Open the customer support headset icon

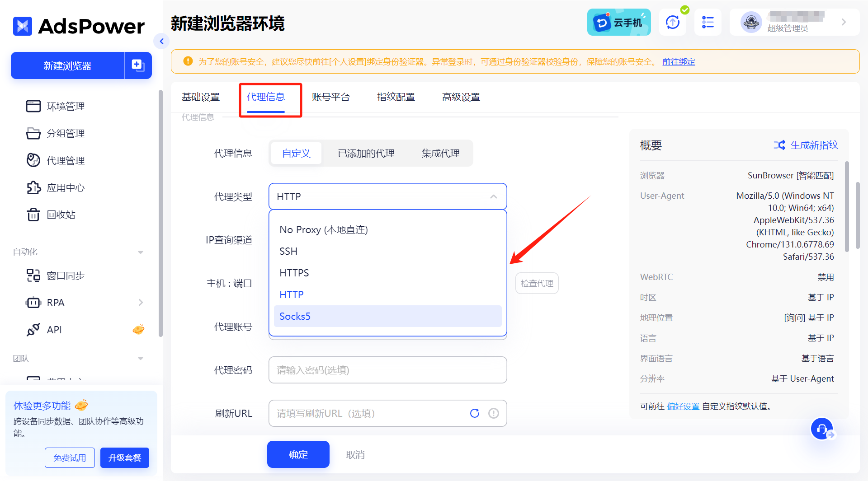pos(821,429)
